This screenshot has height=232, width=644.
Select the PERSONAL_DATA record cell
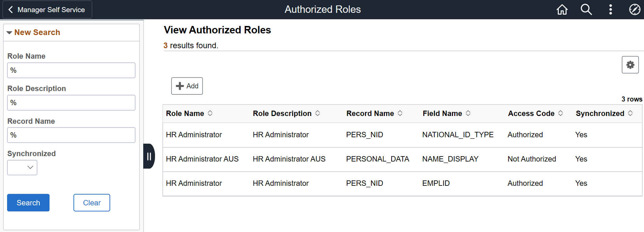click(377, 159)
